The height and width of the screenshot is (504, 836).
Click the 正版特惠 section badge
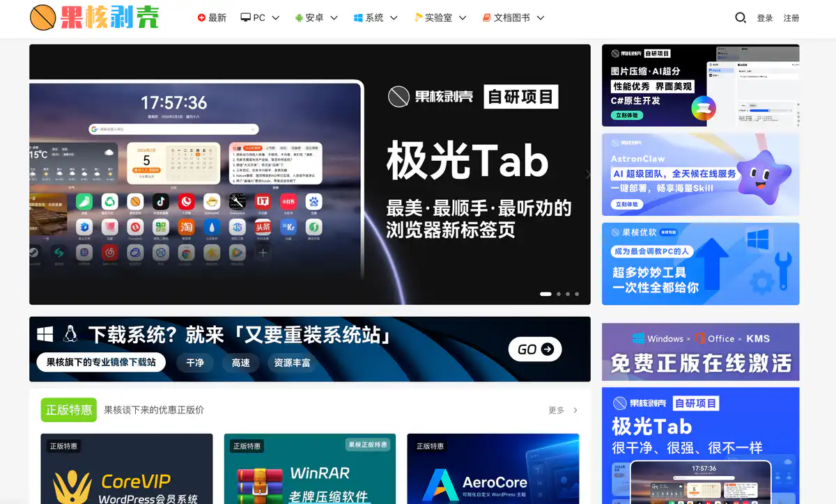coord(68,410)
